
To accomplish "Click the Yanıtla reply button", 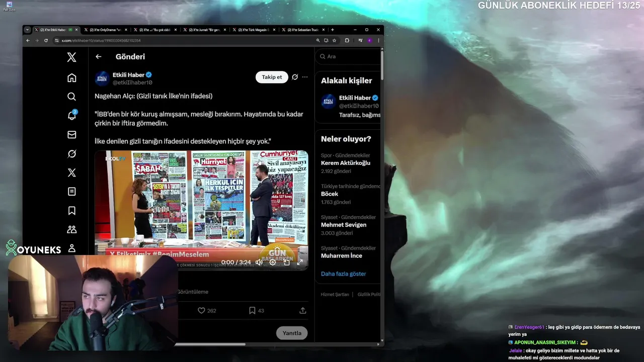I will (x=292, y=333).
